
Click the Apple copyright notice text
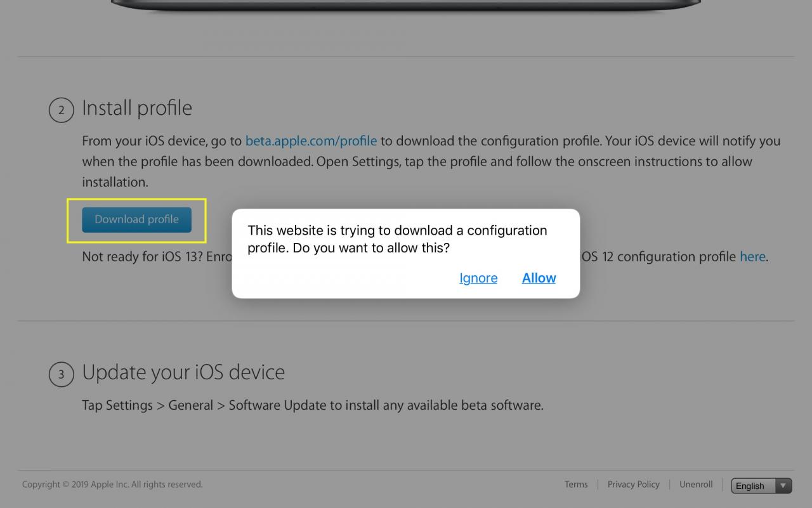(112, 485)
